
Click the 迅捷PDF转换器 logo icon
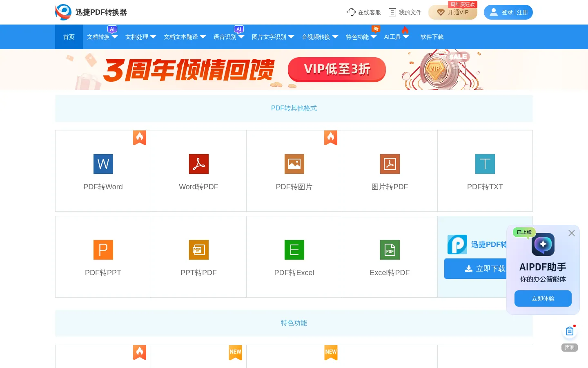pos(63,12)
